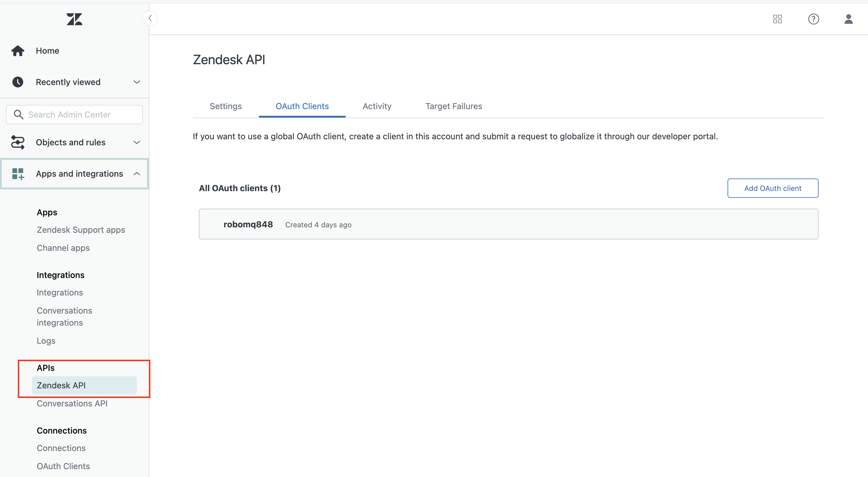The width and height of the screenshot is (868, 477).
Task: Select the OAuth Clients tab
Action: click(x=302, y=106)
